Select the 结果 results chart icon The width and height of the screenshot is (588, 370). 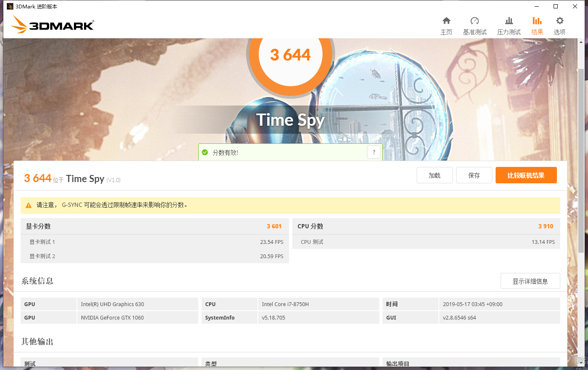click(x=537, y=21)
